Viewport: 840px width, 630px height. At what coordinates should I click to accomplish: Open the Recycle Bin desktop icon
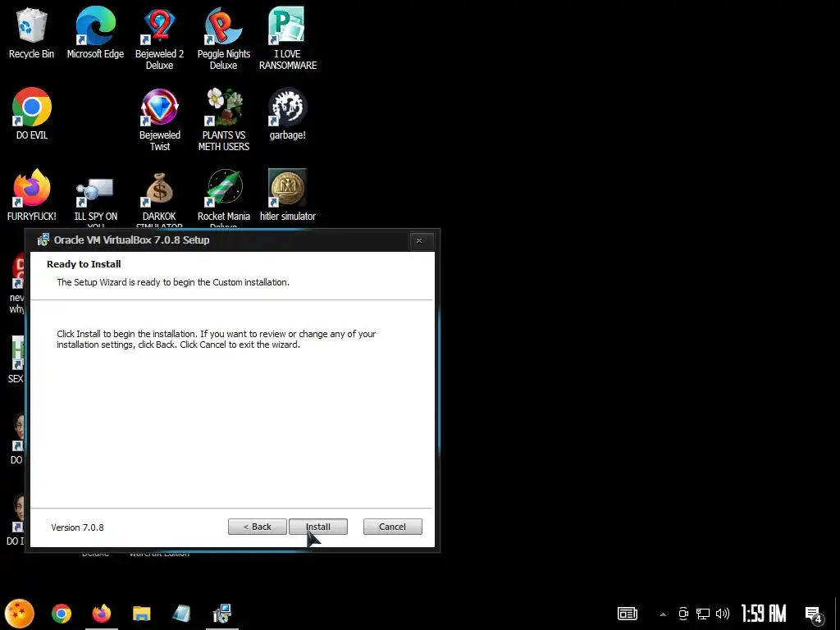(32, 33)
